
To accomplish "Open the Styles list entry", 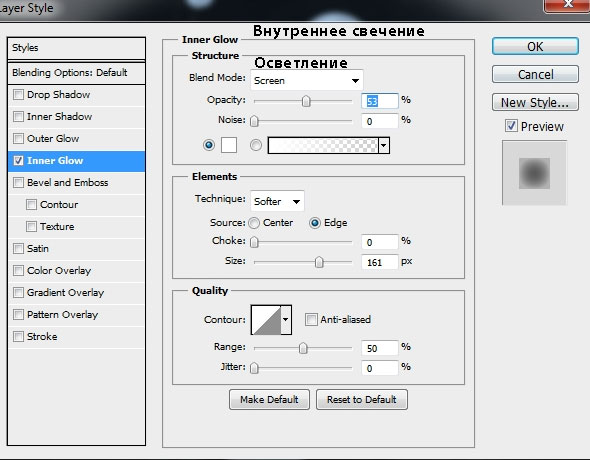I will coord(76,48).
